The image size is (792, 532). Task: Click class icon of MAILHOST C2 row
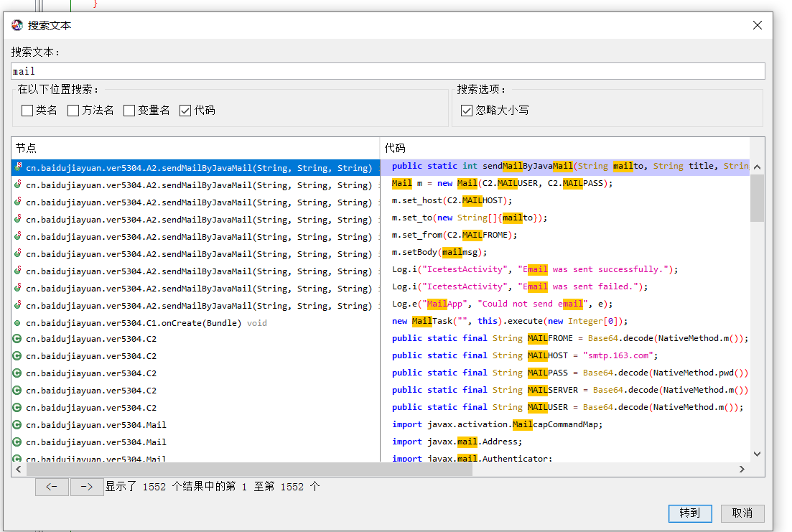(17, 355)
